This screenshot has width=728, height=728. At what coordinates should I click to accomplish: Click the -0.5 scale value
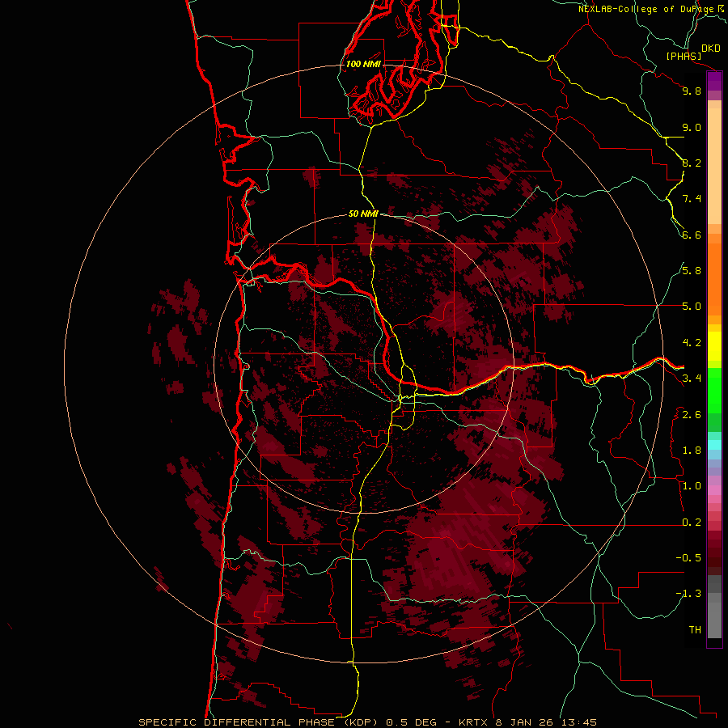coord(688,558)
